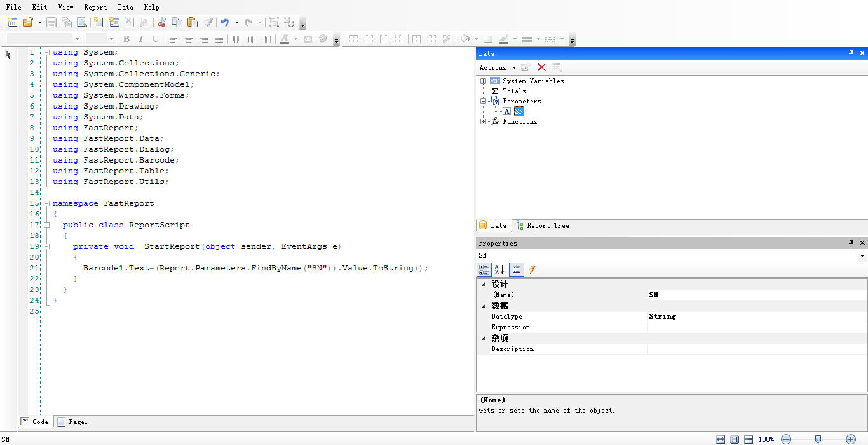This screenshot has height=445, width=868.
Task: Click the red Delete X in Data panel
Action: (541, 67)
